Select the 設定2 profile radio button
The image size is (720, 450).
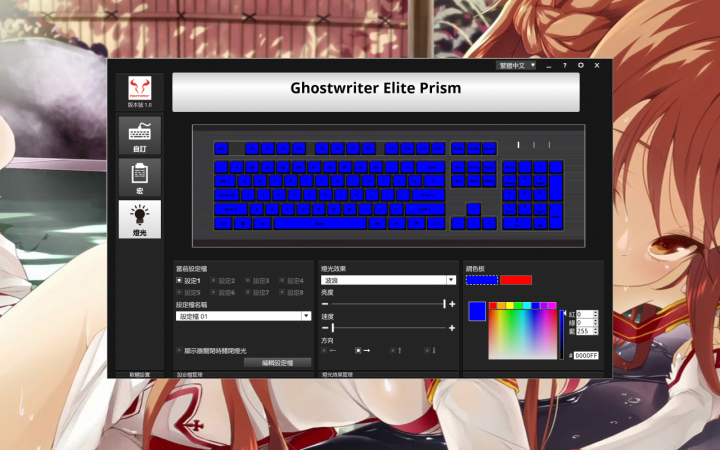(x=213, y=280)
